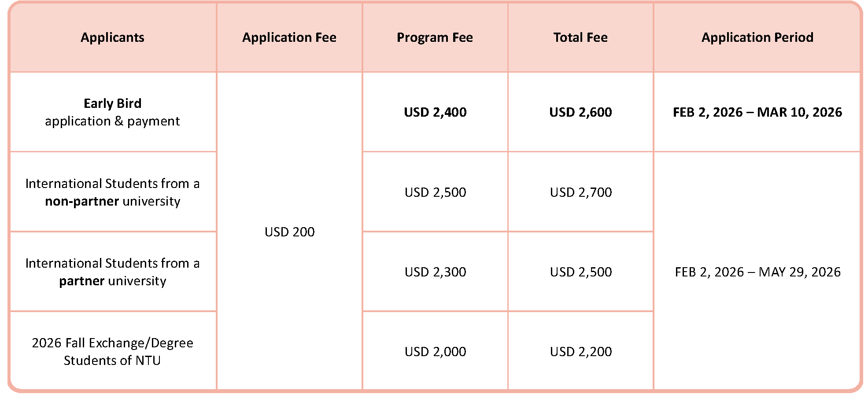Image resolution: width=868 pixels, height=405 pixels.
Task: Click the non-partner university applicant cell
Action: click(x=112, y=192)
